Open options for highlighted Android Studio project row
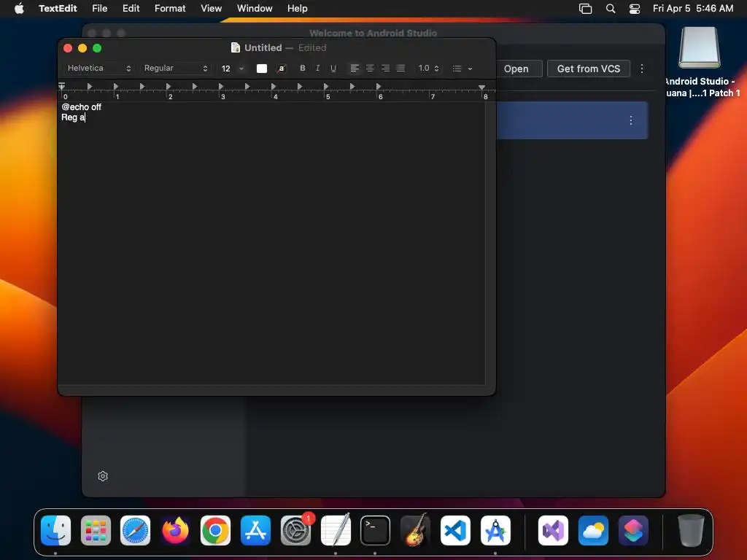Image resolution: width=747 pixels, height=560 pixels. click(x=631, y=120)
